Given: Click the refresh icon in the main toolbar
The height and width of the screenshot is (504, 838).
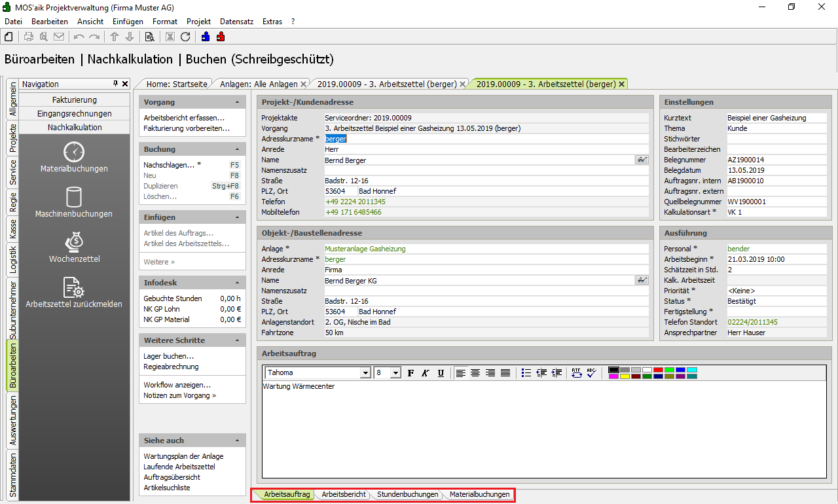Looking at the screenshot, I should [185, 37].
